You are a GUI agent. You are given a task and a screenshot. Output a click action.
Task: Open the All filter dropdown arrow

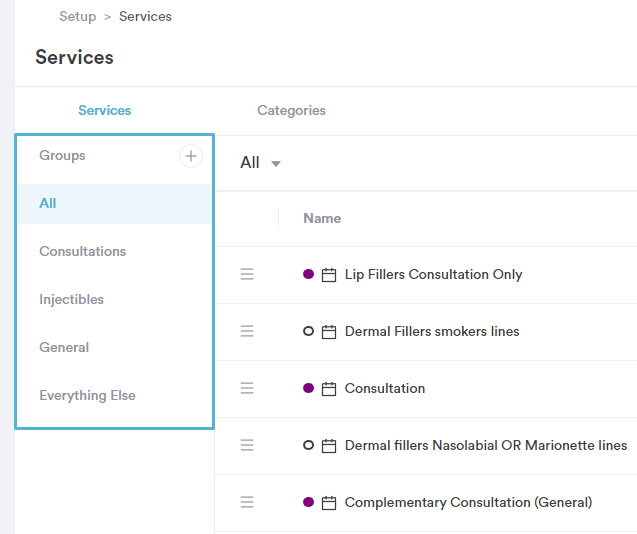pyautogui.click(x=276, y=164)
